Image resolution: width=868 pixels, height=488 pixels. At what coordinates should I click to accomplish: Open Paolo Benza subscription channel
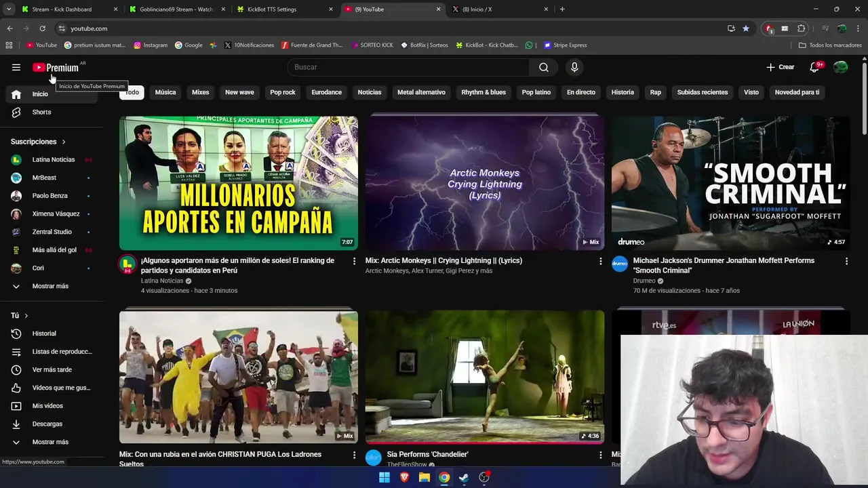click(x=52, y=196)
